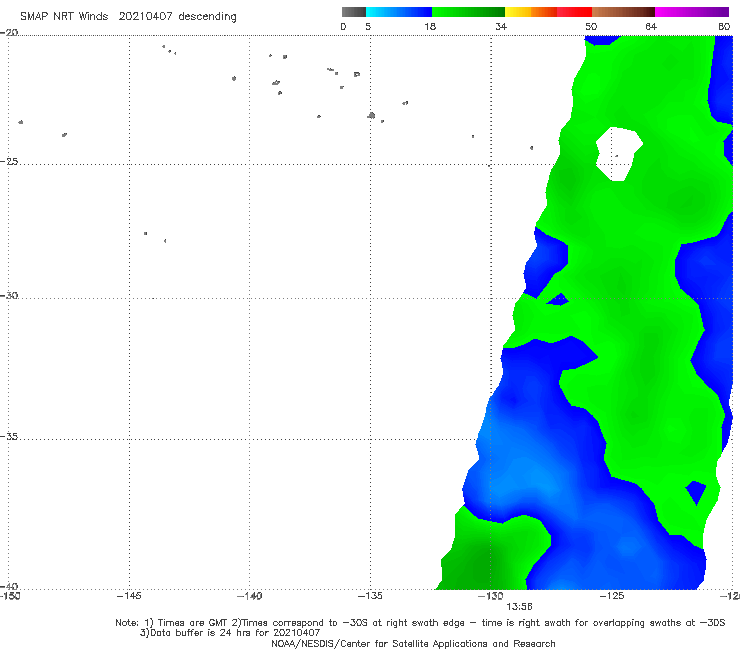Click the brown segment of the color bar
Image resolution: width=740 pixels, height=650 pixels.
point(623,12)
